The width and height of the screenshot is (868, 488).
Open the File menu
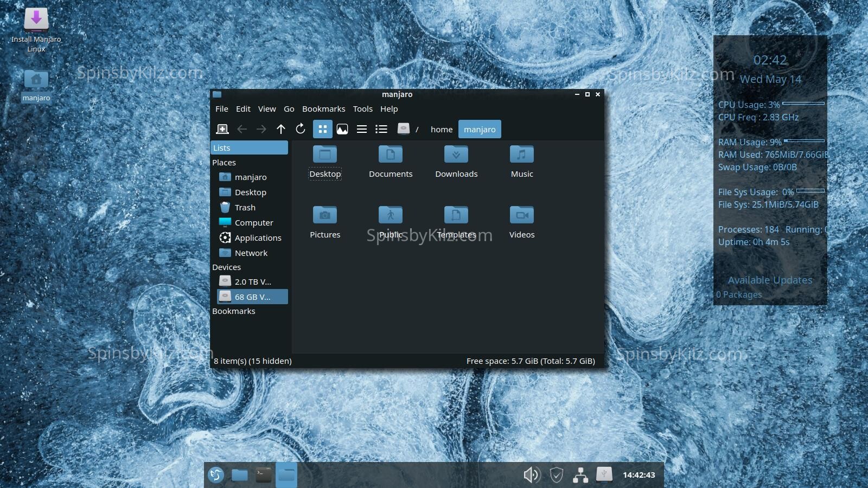[222, 108]
